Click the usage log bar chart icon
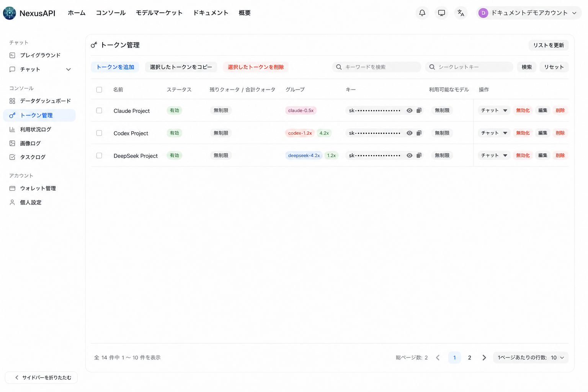Viewport: 588px width, 392px height. (12, 129)
